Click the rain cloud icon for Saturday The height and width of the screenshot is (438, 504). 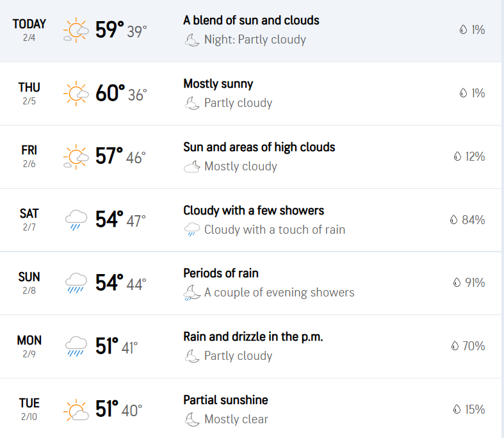76,220
